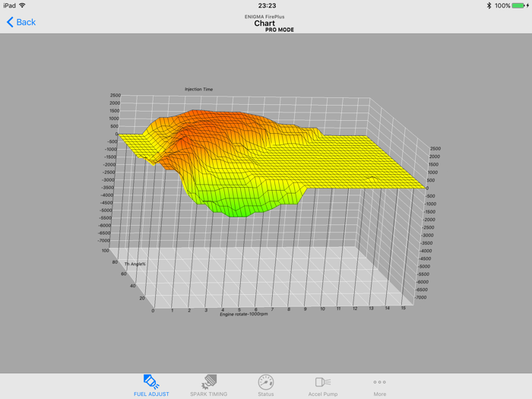
Task: Click the Back chevron arrow
Action: (x=10, y=22)
